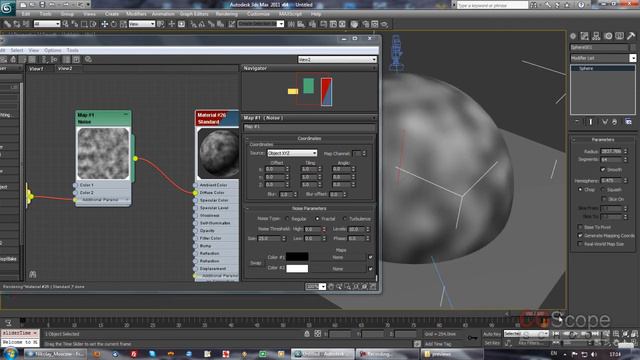Screen dimensions: 640x360
Task: Click Remove Modifier icon under stack
Action: pos(615,122)
